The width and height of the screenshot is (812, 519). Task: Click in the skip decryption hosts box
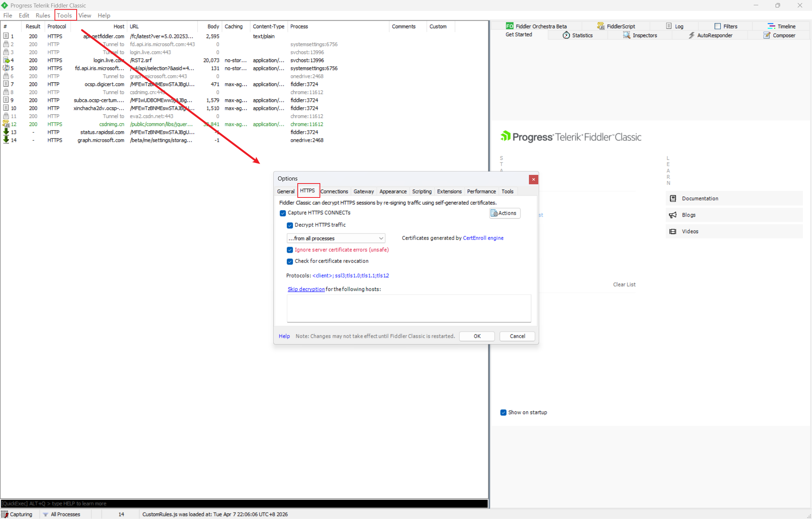click(409, 308)
